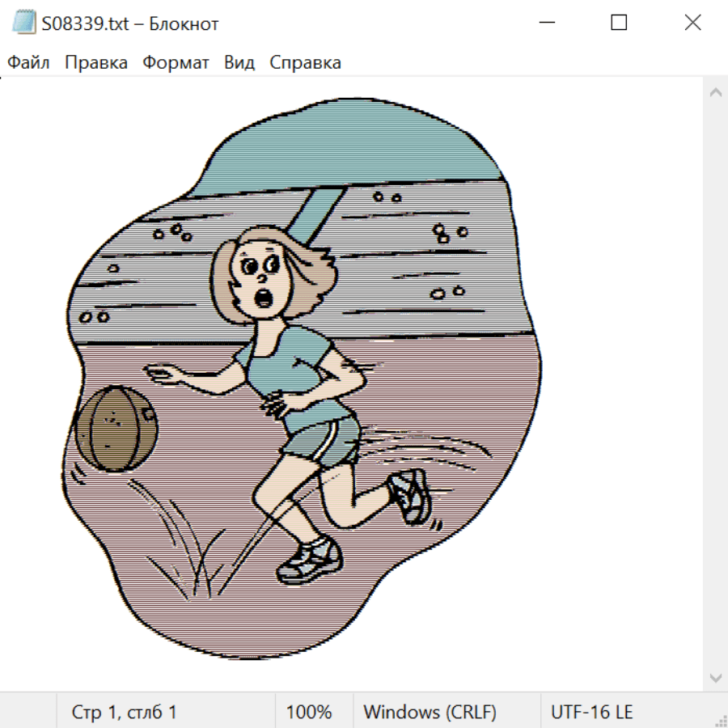728x728 pixels.
Task: Minimize the Notepad window
Action: [x=545, y=23]
